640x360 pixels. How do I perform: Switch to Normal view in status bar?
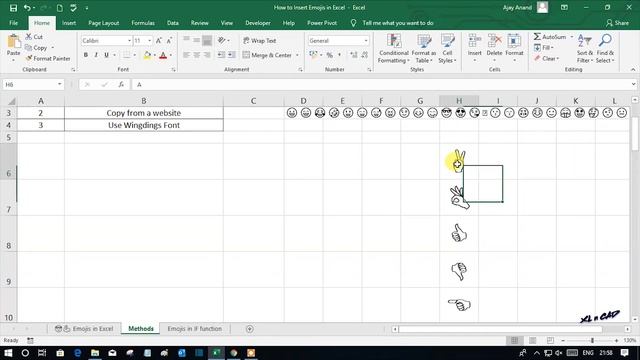pos(514,340)
